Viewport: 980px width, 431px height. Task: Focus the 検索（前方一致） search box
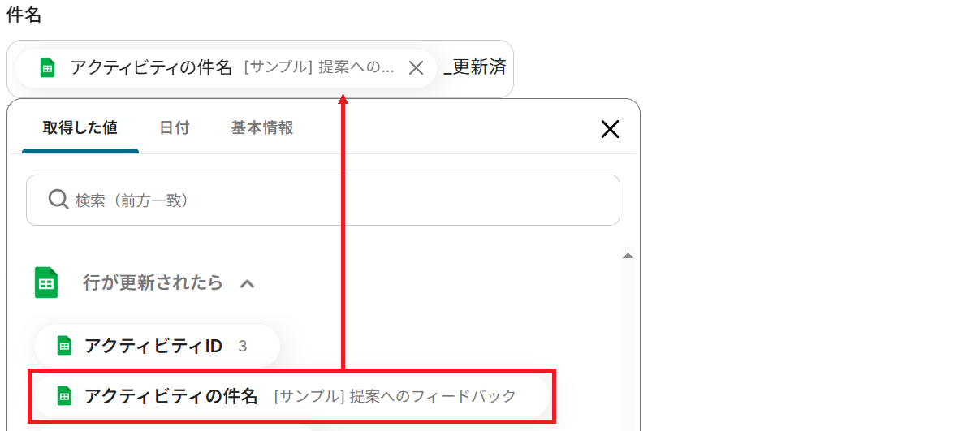[323, 200]
